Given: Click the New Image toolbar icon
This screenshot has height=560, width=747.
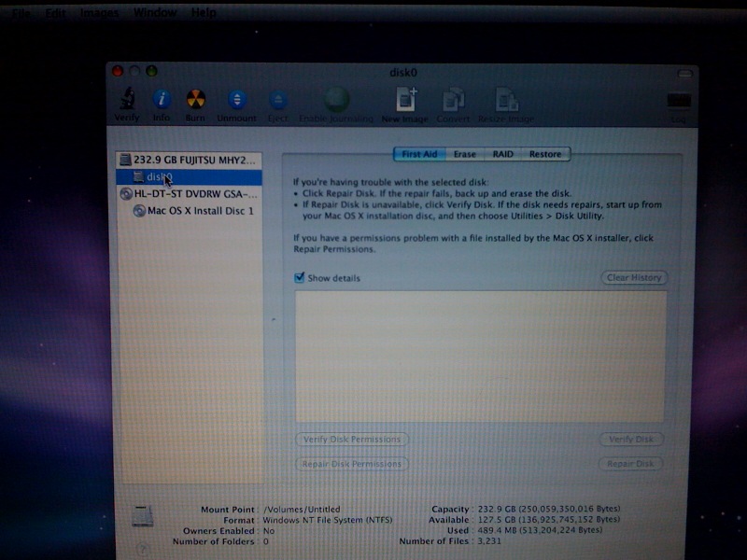Looking at the screenshot, I should point(405,100).
